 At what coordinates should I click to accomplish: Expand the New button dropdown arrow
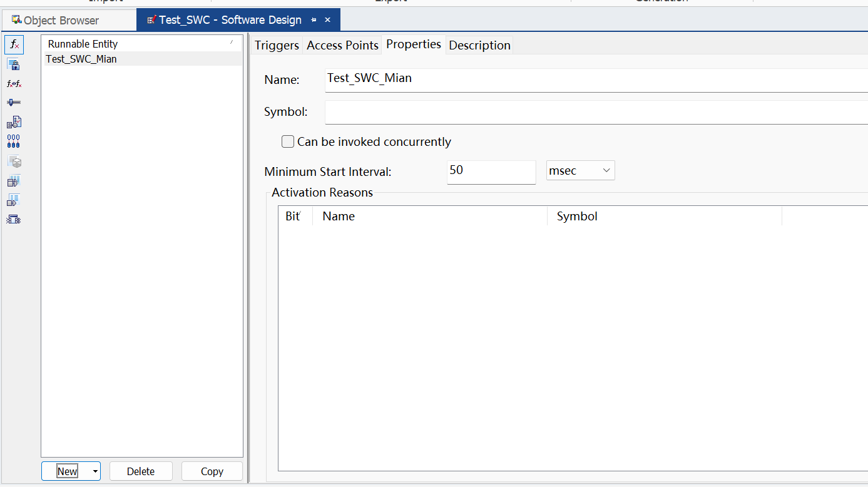tap(95, 471)
